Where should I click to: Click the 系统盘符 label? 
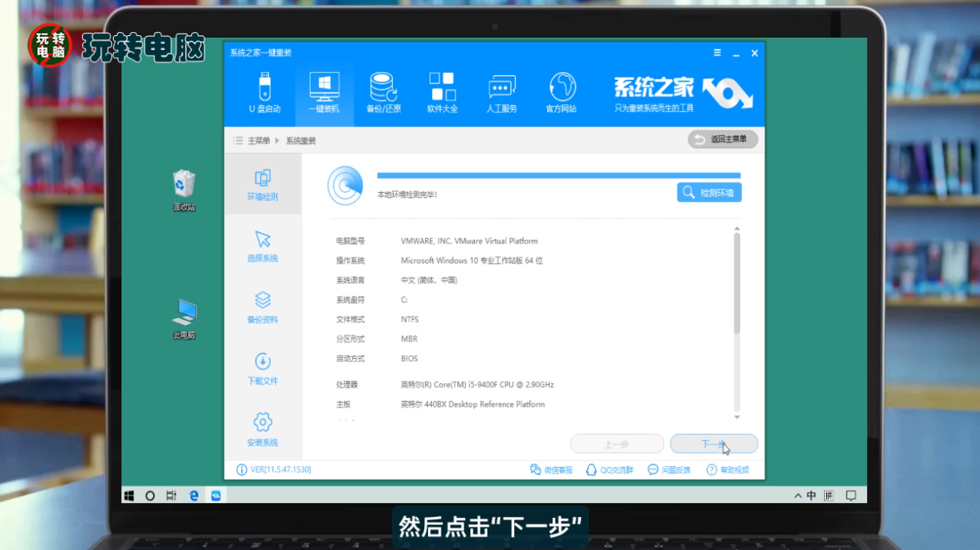(x=350, y=300)
